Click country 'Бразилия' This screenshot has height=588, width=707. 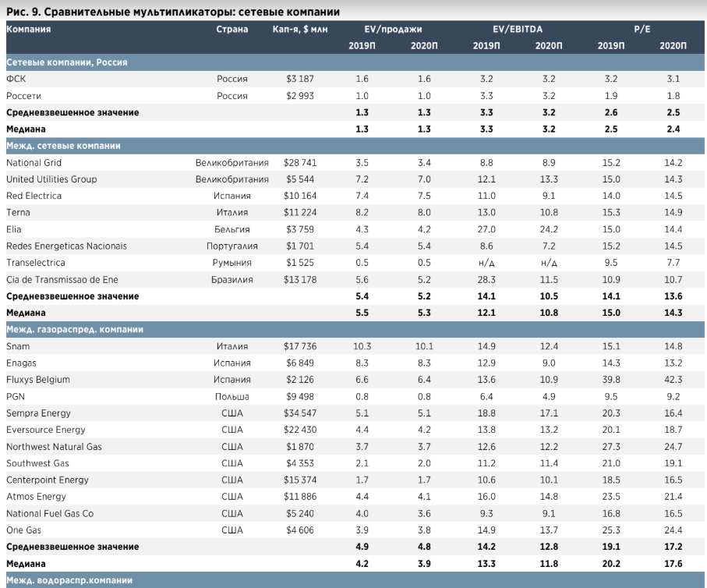pos(232,279)
